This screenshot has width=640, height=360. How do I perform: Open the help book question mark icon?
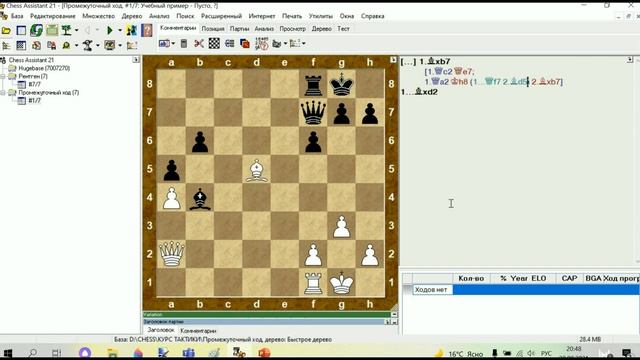(147, 30)
